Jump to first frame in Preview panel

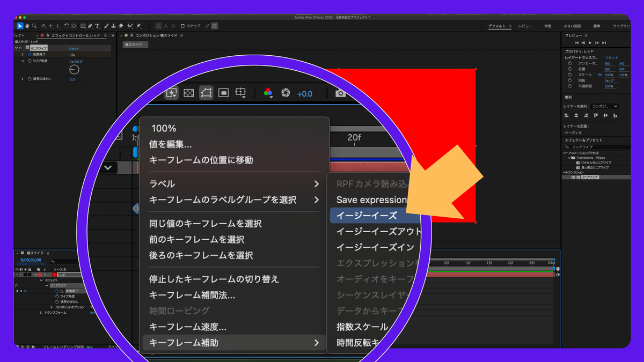tap(576, 42)
